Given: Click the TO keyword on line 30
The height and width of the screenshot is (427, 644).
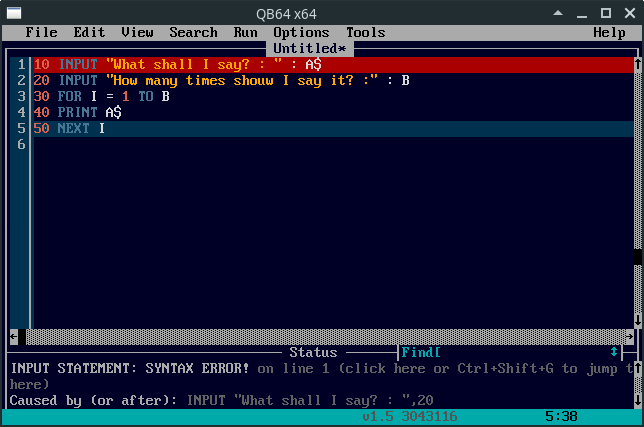Looking at the screenshot, I should 146,96.
